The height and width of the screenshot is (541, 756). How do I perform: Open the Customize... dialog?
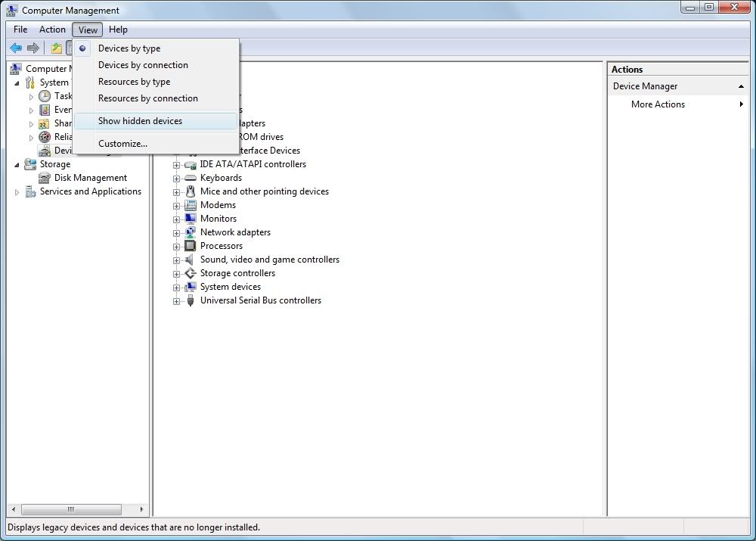tap(156, 144)
